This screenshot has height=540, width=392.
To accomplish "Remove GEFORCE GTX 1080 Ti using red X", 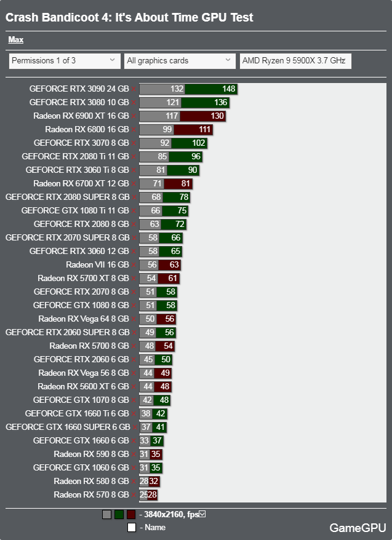I will pyautogui.click(x=134, y=211).
